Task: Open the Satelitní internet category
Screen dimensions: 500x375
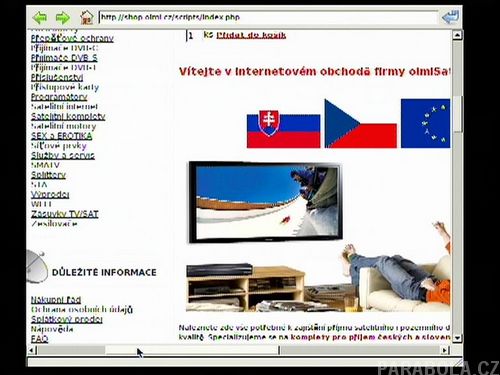Action: [64, 107]
